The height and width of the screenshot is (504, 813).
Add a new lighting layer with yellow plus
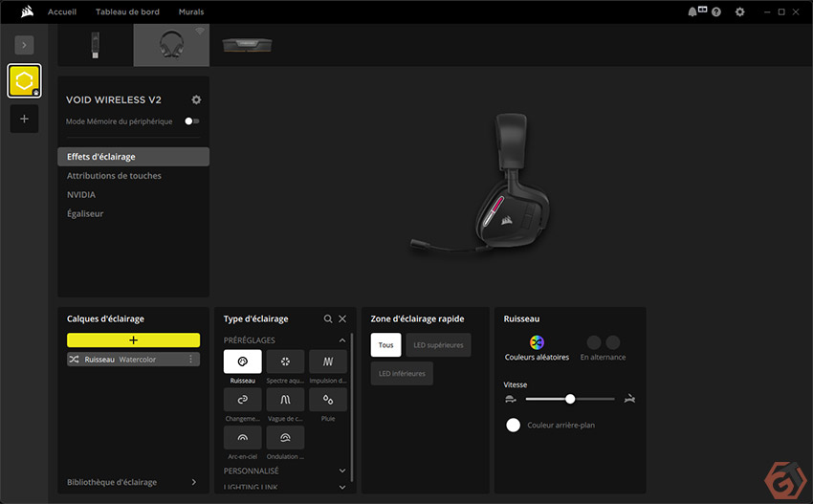click(133, 340)
